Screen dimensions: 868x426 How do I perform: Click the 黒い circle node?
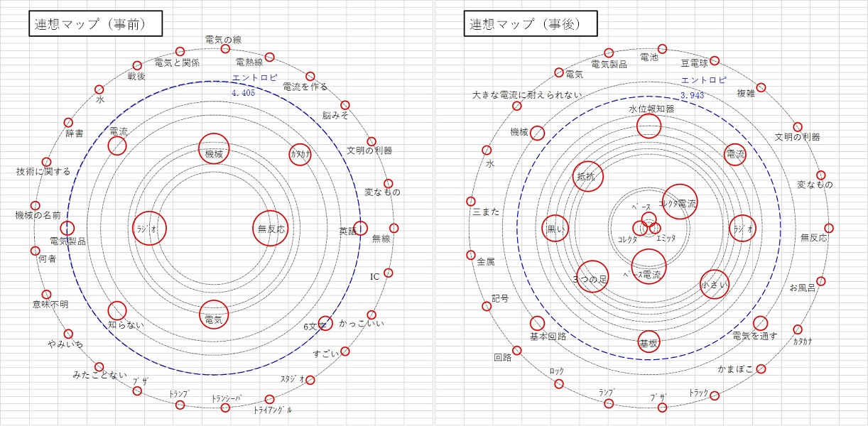coord(555,229)
